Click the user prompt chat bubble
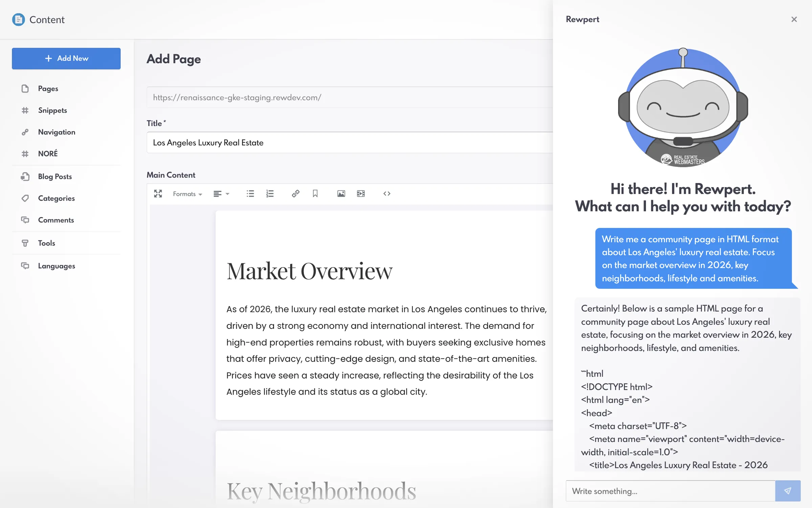This screenshot has height=508, width=812. click(x=694, y=258)
